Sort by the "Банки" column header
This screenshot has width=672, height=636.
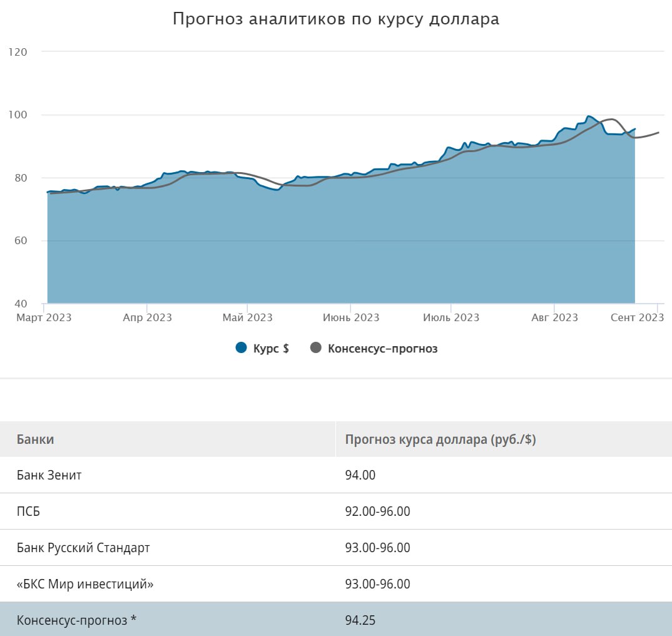pos(35,439)
